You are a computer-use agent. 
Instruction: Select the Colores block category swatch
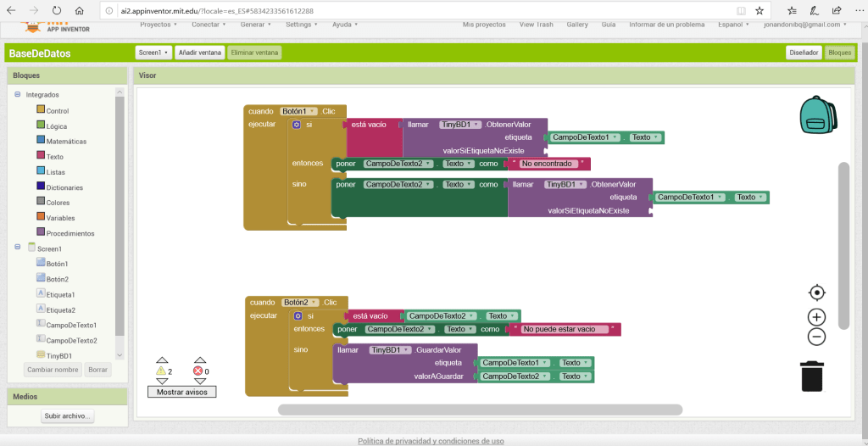click(x=41, y=202)
